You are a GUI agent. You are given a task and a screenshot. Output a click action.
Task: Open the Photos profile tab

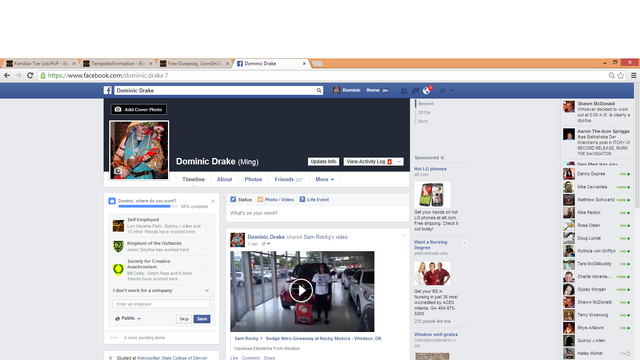pyautogui.click(x=253, y=179)
